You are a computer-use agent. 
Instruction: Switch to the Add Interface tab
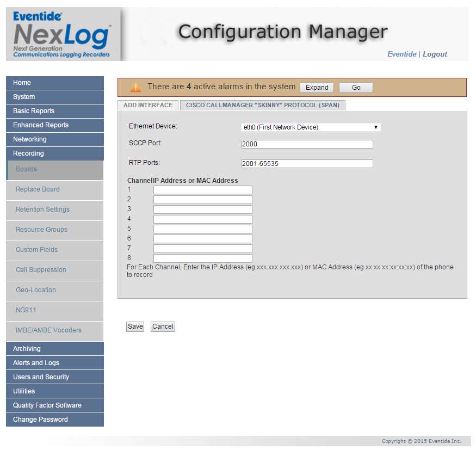click(x=148, y=105)
